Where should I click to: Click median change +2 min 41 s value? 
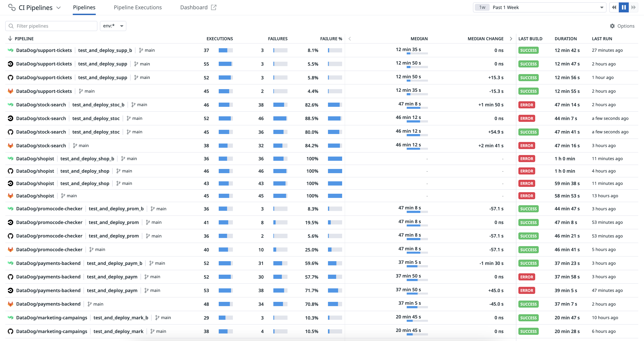click(491, 146)
